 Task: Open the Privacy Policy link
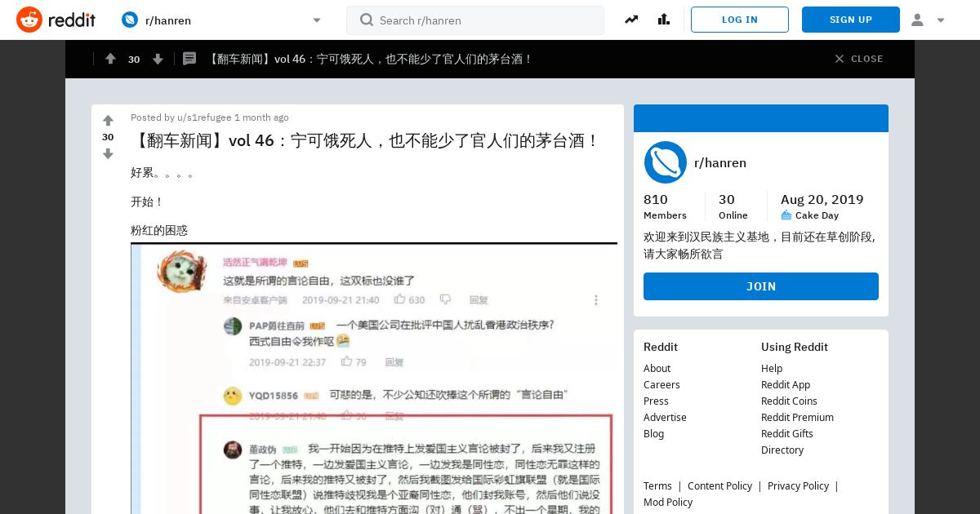pos(798,485)
